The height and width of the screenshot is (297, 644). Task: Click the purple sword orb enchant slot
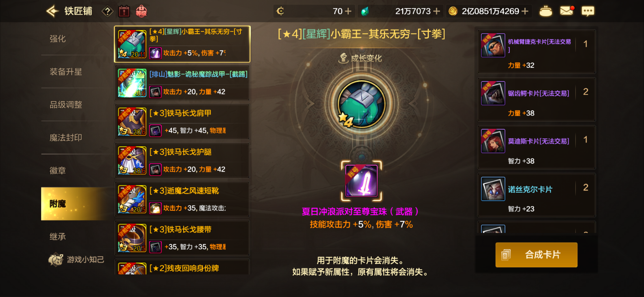pyautogui.click(x=361, y=181)
